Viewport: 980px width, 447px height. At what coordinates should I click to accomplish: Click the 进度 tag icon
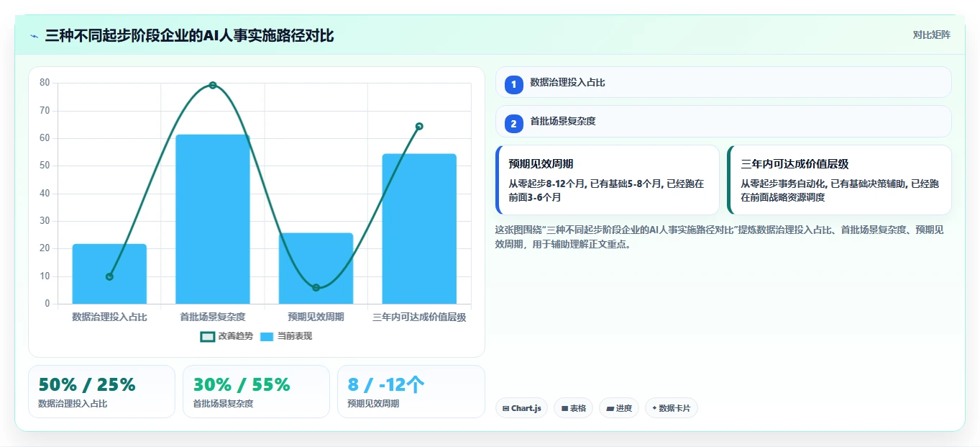[x=610, y=408]
